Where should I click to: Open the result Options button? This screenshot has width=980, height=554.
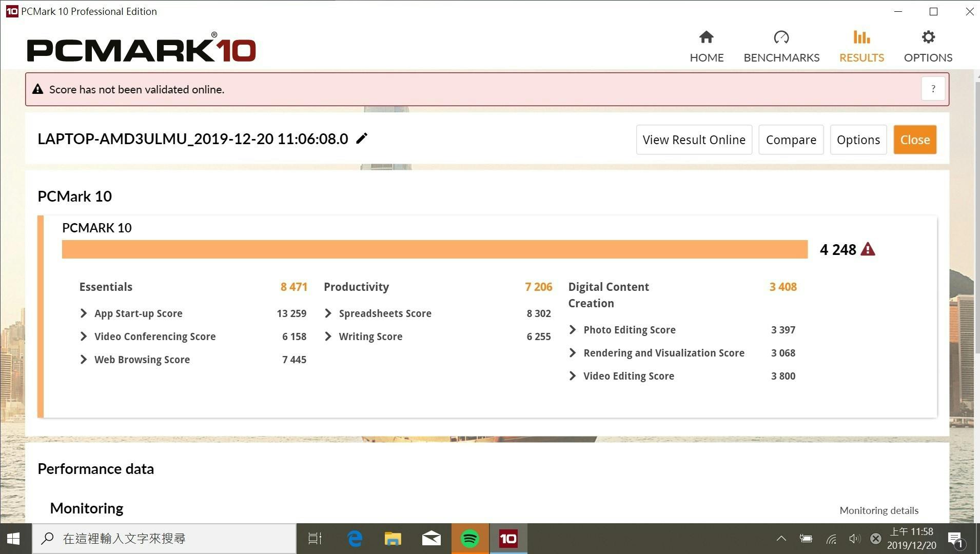coord(858,140)
